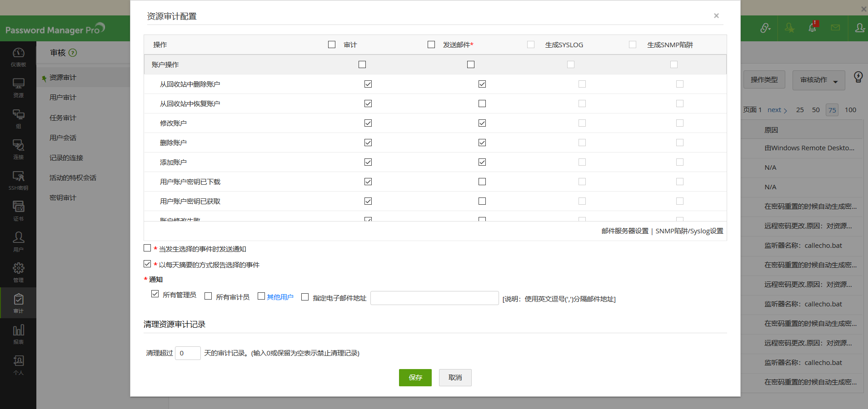Set page size to 75

point(832,110)
